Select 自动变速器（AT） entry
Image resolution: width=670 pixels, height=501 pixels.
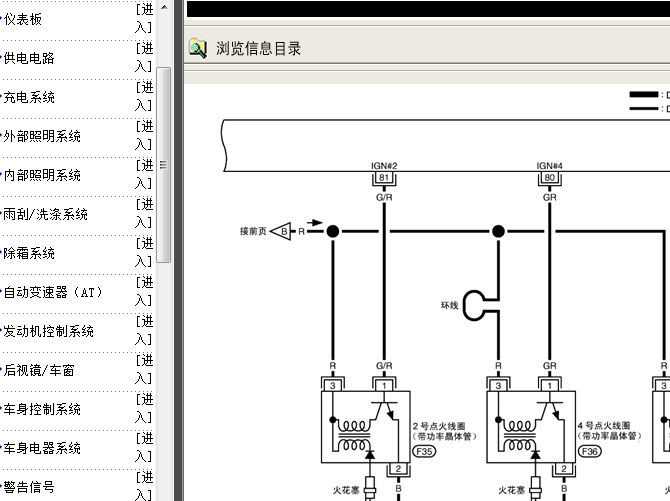pos(53,292)
